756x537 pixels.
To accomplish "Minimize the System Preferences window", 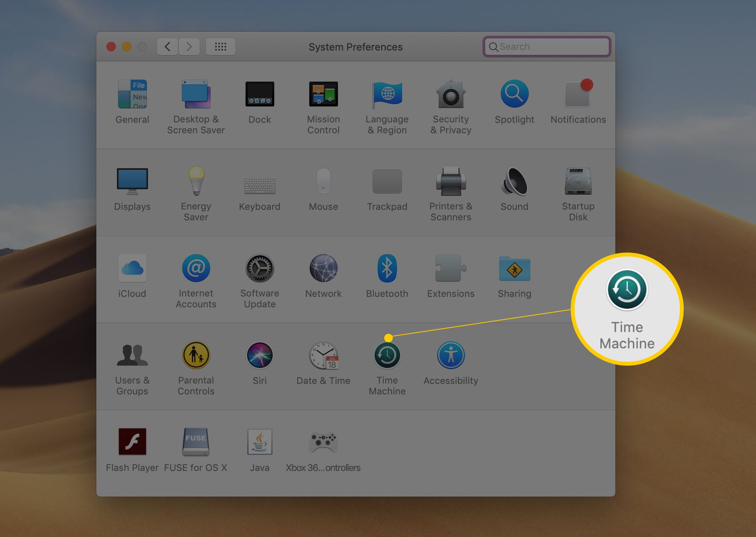I will (127, 47).
